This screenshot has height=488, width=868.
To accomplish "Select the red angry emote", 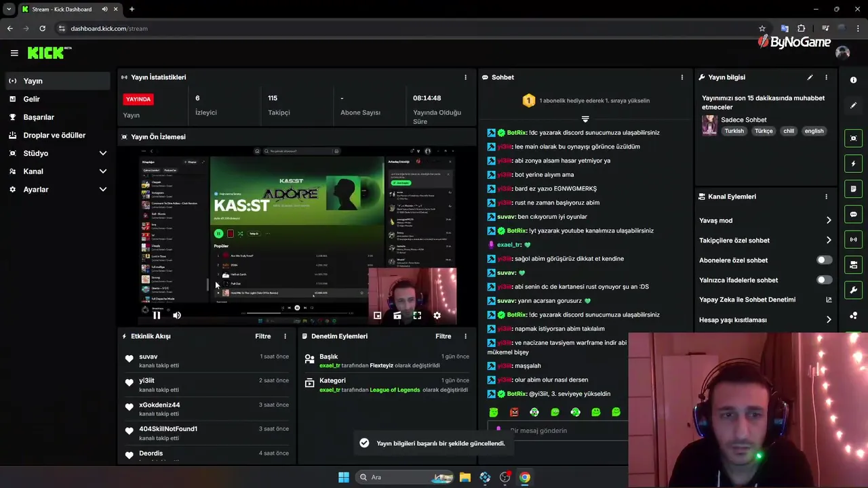I will pyautogui.click(x=514, y=412).
